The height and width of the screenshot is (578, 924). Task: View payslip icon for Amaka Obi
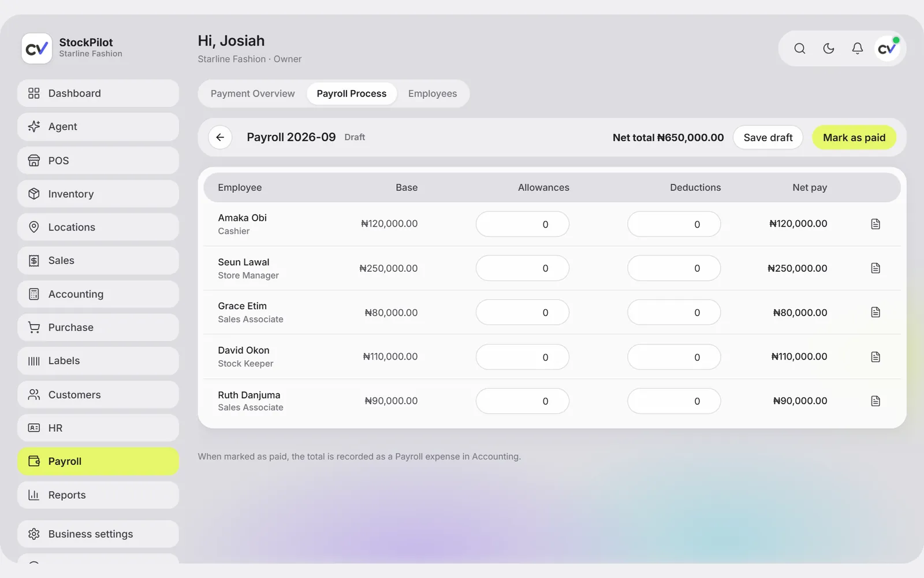click(875, 224)
